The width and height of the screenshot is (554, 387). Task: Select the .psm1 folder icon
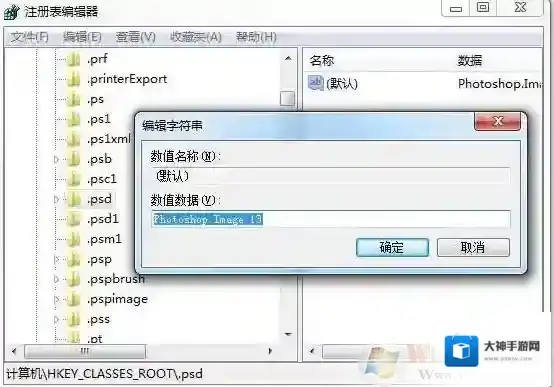pos(74,239)
